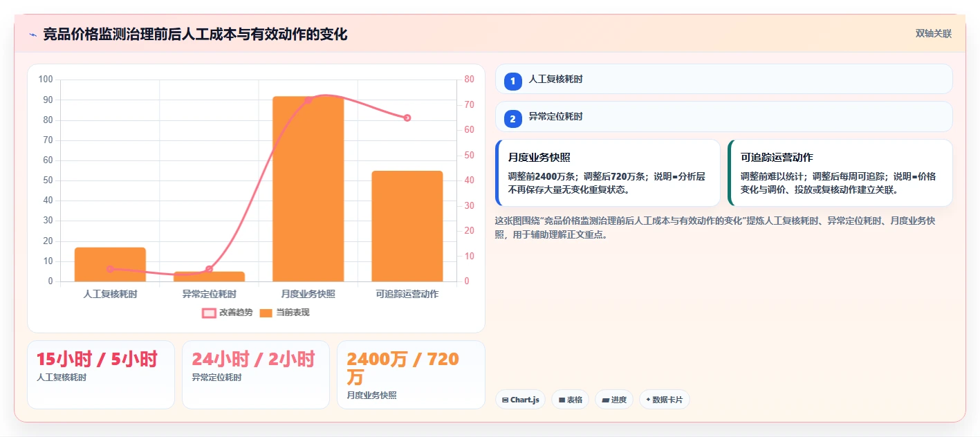Click the lightning icon beside the title

(33, 35)
